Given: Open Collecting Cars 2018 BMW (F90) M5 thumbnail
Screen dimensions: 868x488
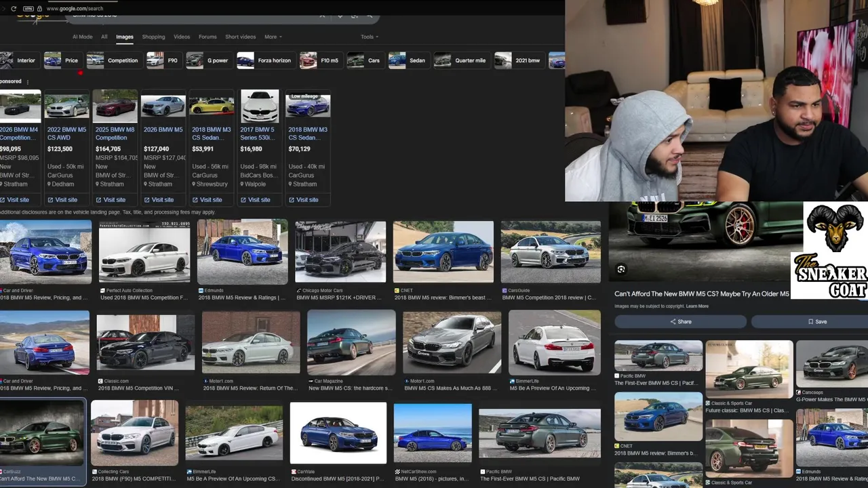Looking at the screenshot, I should pyautogui.click(x=135, y=433).
